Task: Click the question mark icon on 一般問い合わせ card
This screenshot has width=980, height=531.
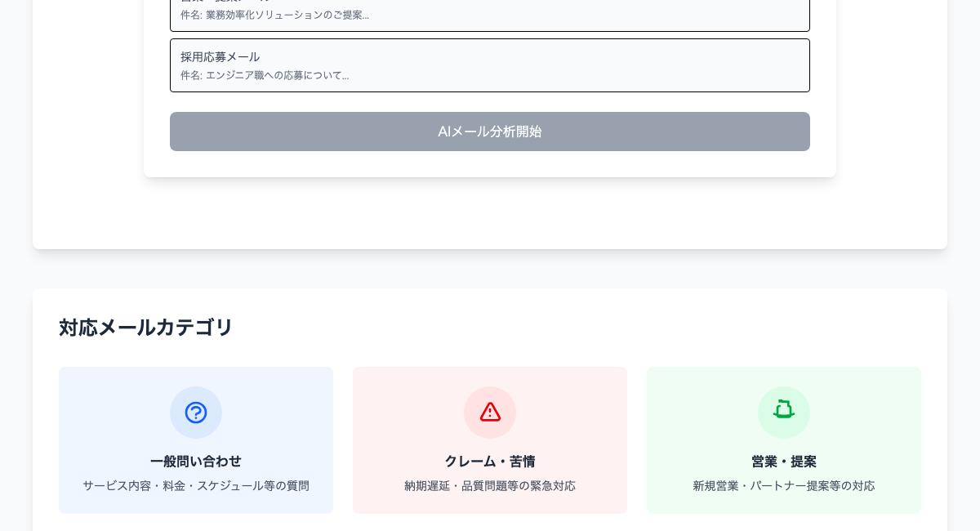Action: tap(196, 413)
